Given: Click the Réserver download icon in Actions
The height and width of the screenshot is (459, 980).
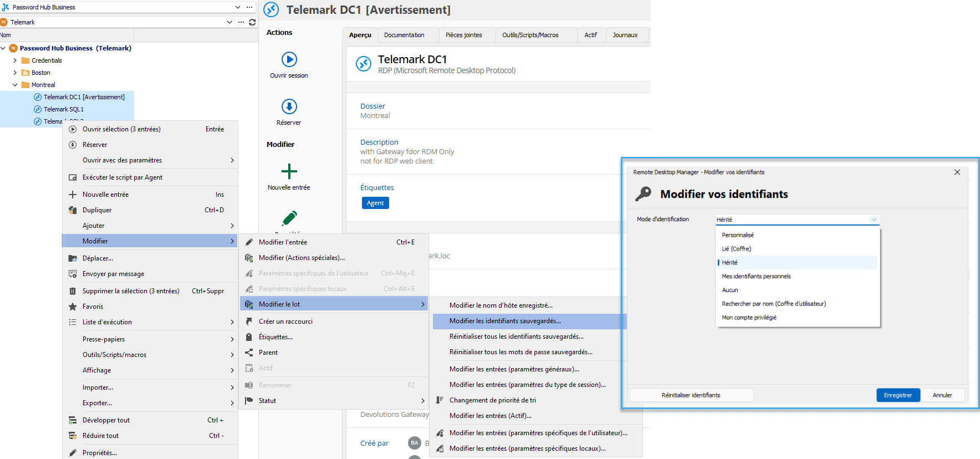Looking at the screenshot, I should 289,106.
